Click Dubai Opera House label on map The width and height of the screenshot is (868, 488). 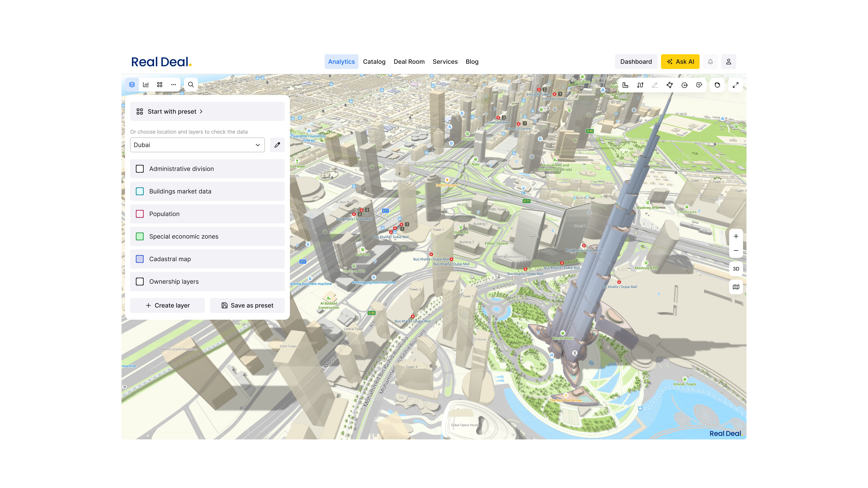465,425
